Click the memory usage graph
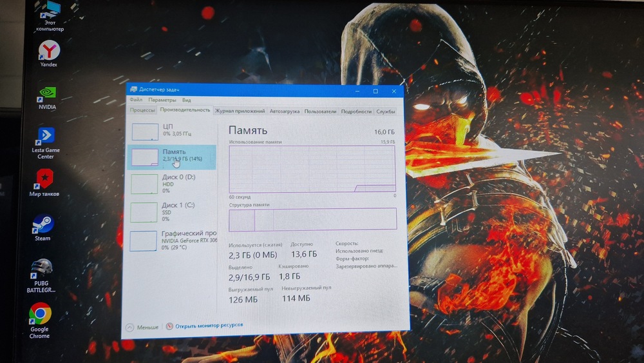 (312, 169)
